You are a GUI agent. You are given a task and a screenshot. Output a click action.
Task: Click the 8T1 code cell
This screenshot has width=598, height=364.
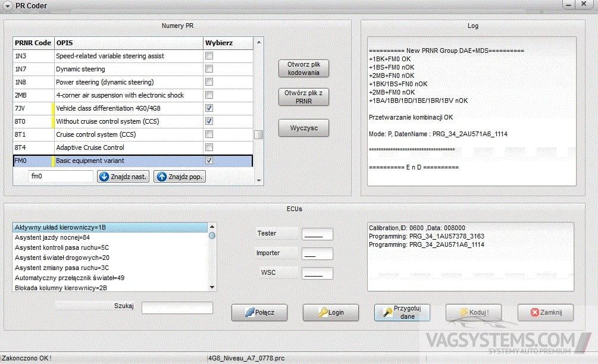33,134
